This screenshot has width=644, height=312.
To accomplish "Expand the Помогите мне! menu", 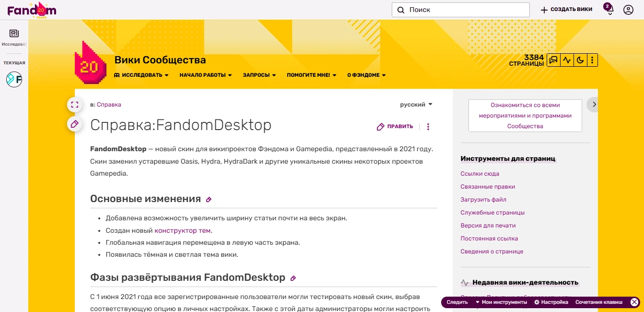I will click(x=312, y=75).
